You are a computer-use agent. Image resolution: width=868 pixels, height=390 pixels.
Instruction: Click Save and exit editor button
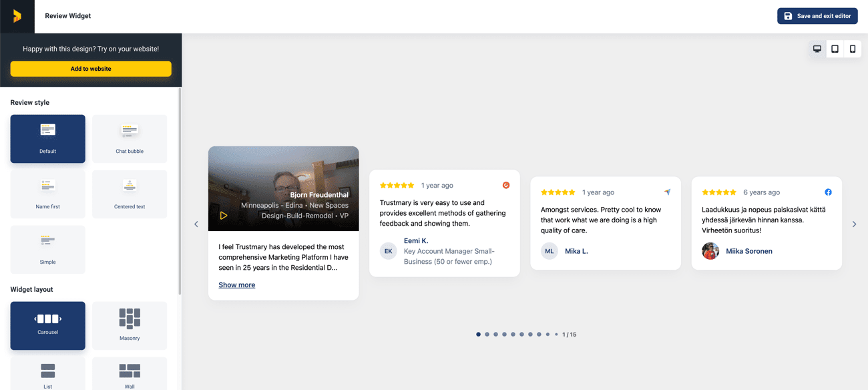pyautogui.click(x=817, y=16)
